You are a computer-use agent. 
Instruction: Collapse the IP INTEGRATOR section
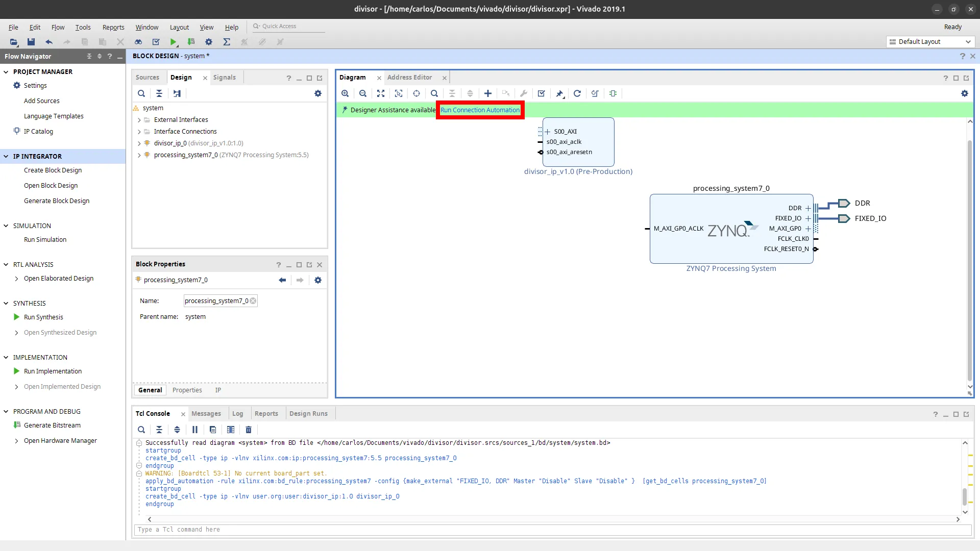(x=6, y=157)
